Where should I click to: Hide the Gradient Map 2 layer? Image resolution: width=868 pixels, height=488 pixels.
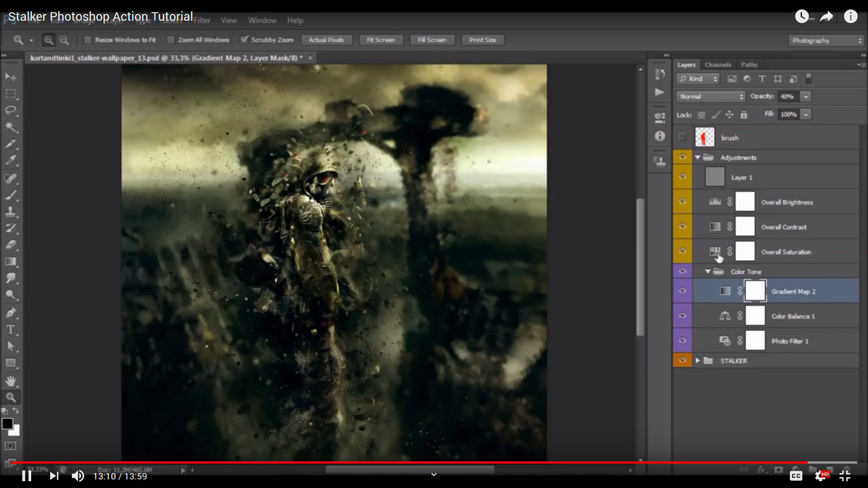point(682,291)
